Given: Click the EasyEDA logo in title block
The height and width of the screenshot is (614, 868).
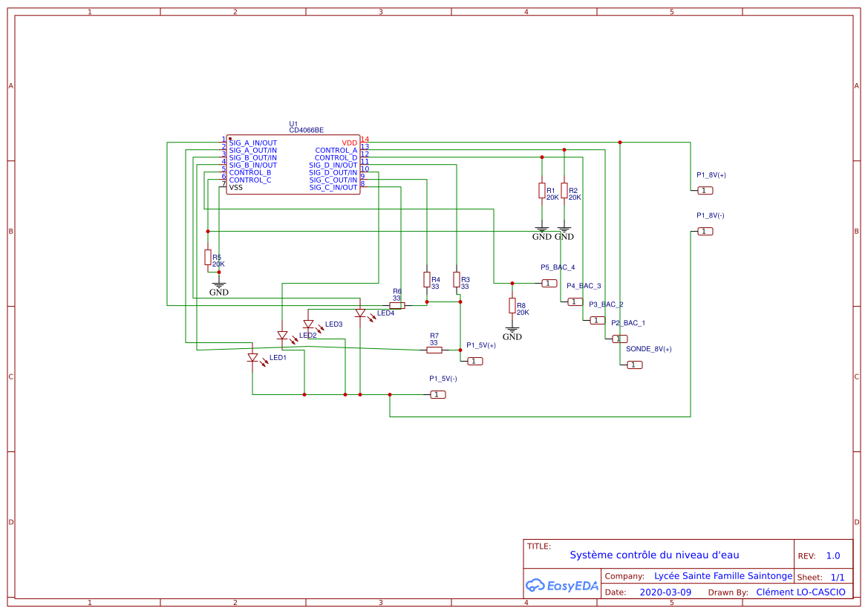Looking at the screenshot, I should 562,585.
